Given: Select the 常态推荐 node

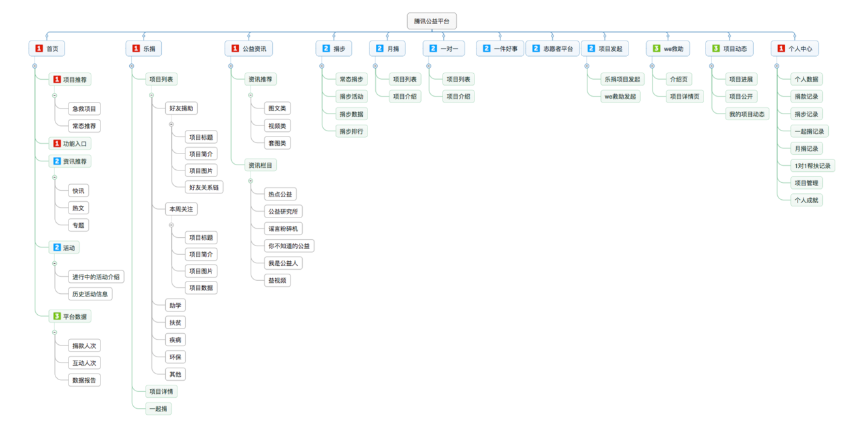Looking at the screenshot, I should coord(84,126).
